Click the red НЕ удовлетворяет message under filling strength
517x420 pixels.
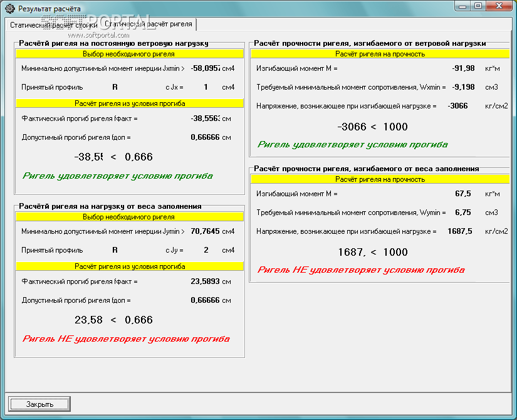coord(361,270)
